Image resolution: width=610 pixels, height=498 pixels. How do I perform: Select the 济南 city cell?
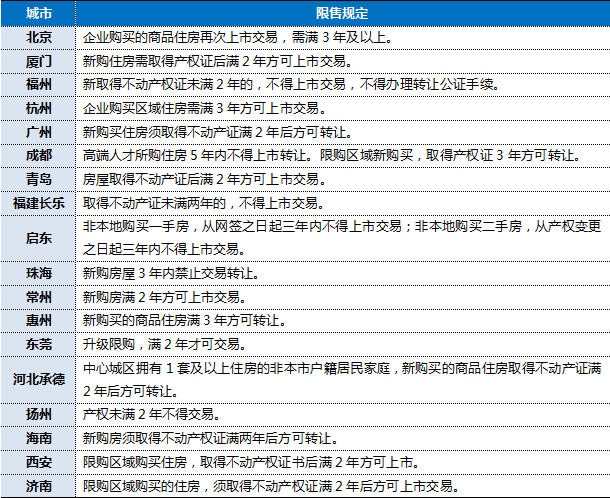(x=39, y=486)
